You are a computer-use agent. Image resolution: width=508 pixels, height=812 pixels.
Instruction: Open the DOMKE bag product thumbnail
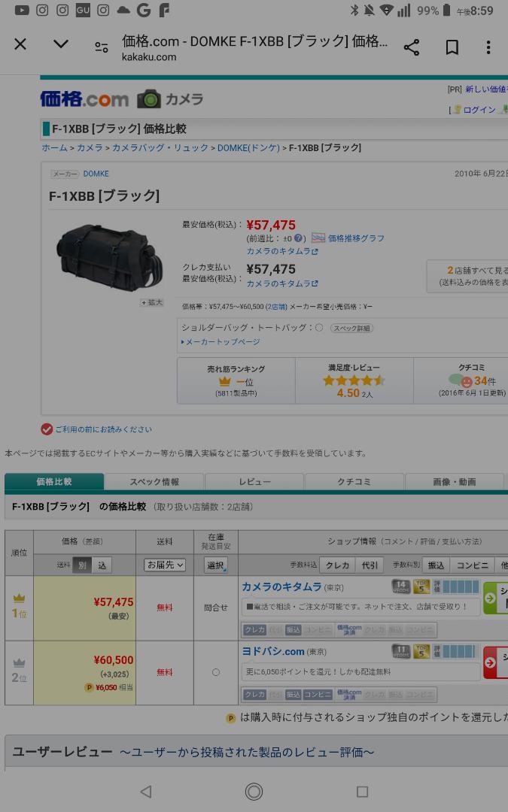[109, 256]
